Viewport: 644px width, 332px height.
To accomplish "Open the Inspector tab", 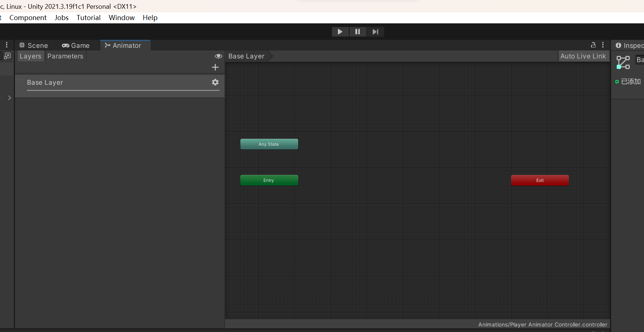I will coord(629,45).
